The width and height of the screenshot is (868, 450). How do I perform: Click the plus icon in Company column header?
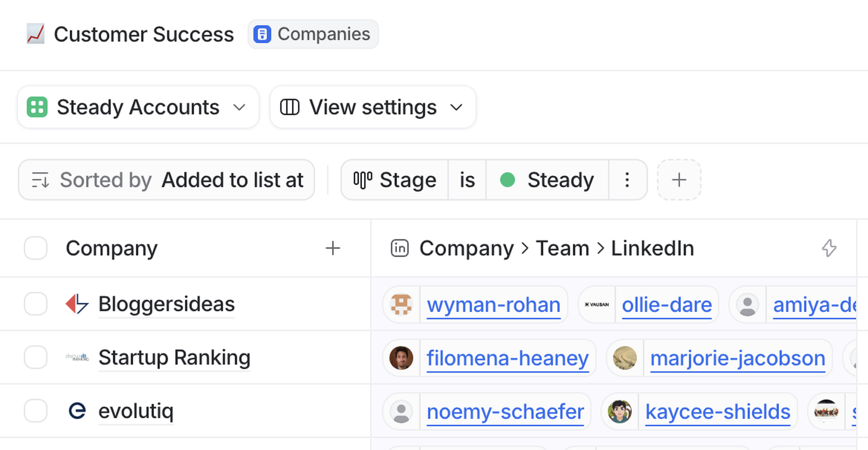[x=333, y=248]
